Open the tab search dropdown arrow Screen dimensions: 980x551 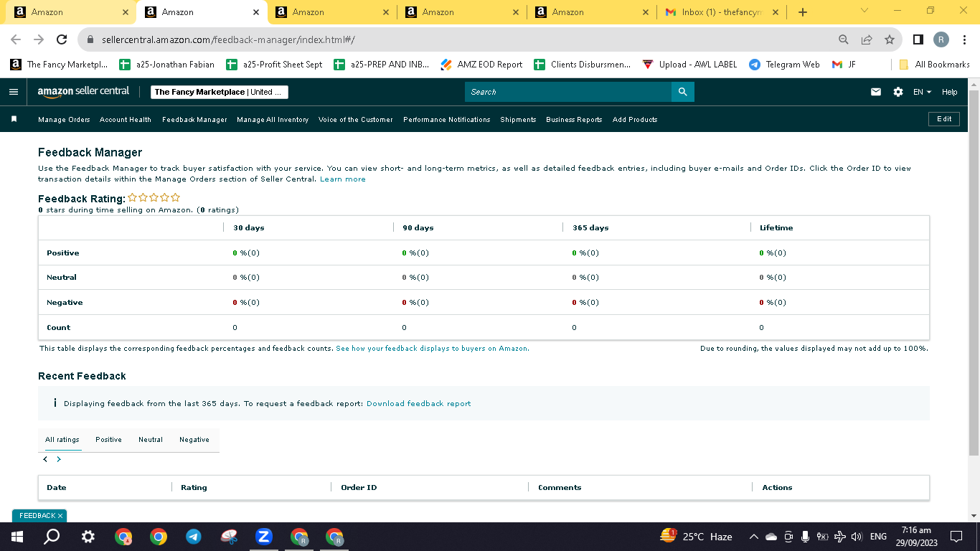(864, 10)
